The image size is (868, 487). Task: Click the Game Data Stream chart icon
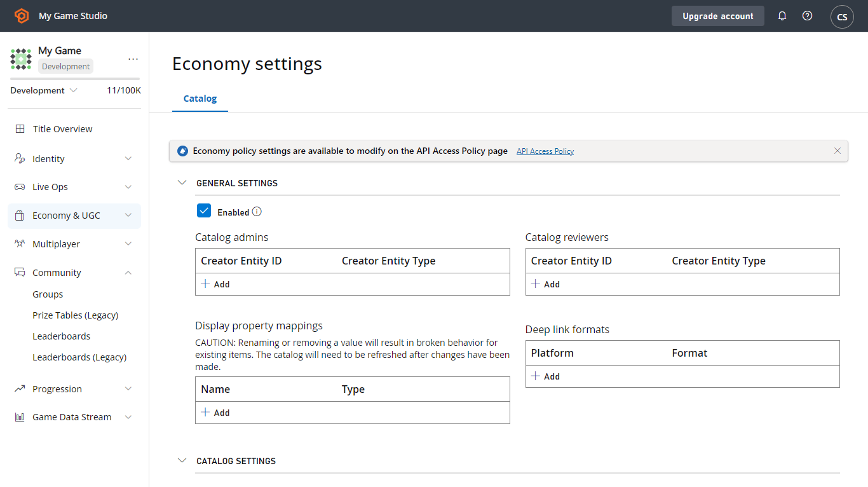(20, 417)
